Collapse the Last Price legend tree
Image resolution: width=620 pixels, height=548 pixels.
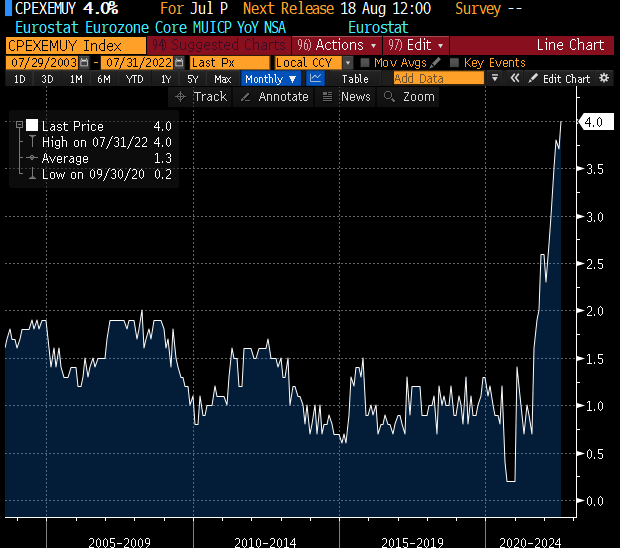19,125
